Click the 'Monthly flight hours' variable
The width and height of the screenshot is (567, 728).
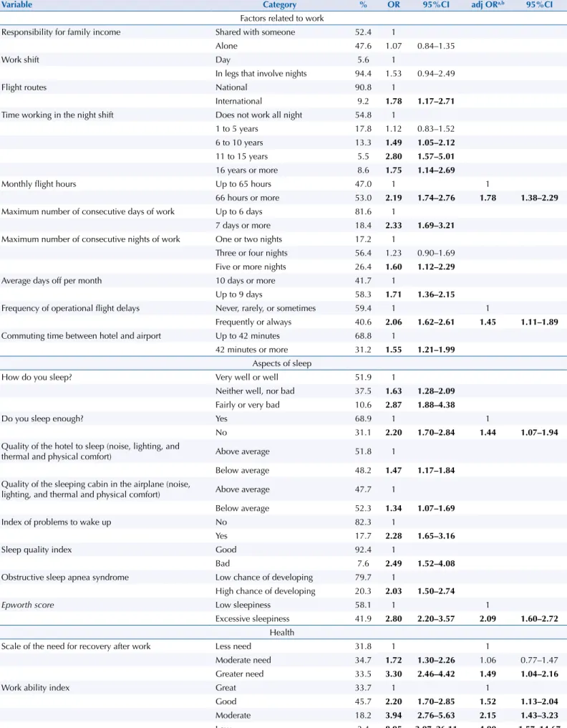(39, 184)
